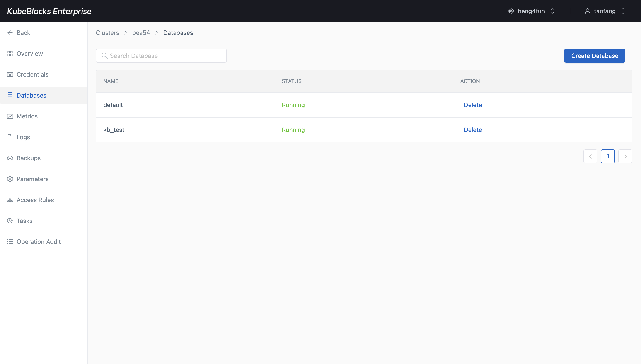Navigate to pea54 in the breadcrumb
Viewport: 641px width, 364px height.
[x=141, y=32]
